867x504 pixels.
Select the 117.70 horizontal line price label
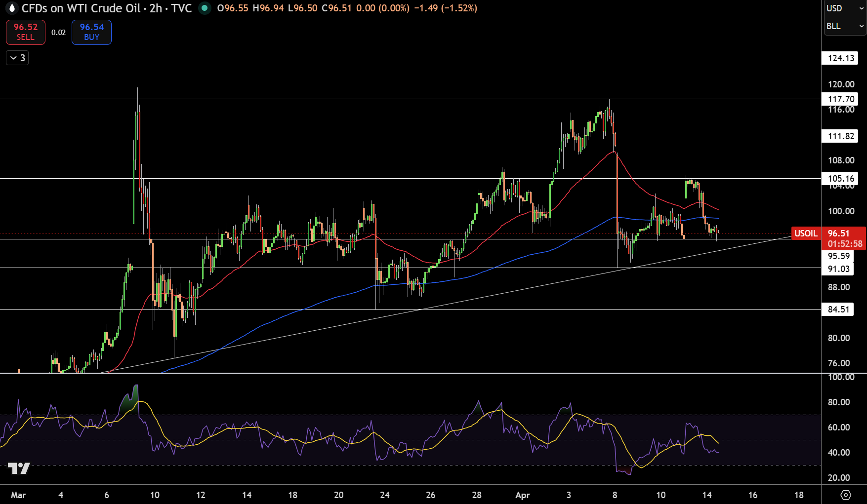[841, 99]
